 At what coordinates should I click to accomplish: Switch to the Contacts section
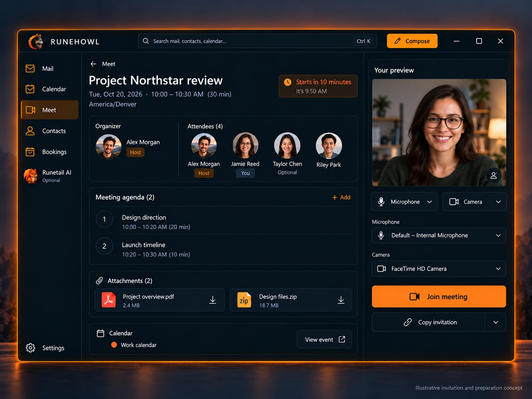tap(50, 131)
